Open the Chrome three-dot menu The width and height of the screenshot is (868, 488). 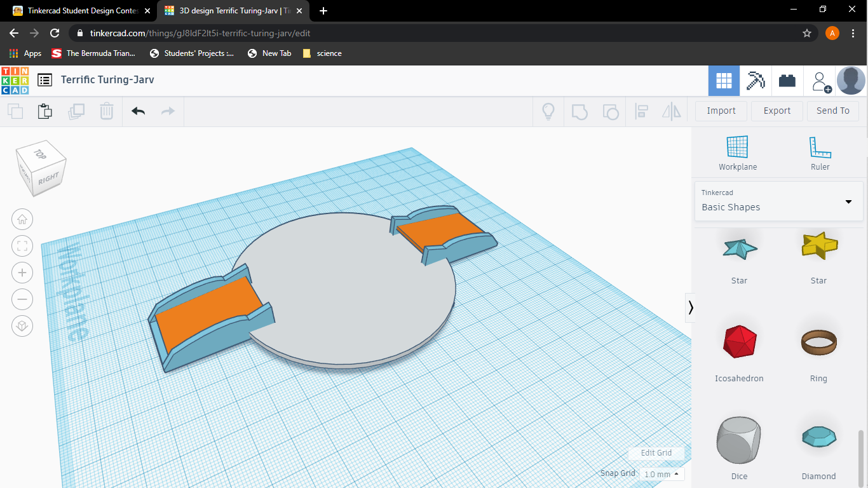(x=853, y=33)
